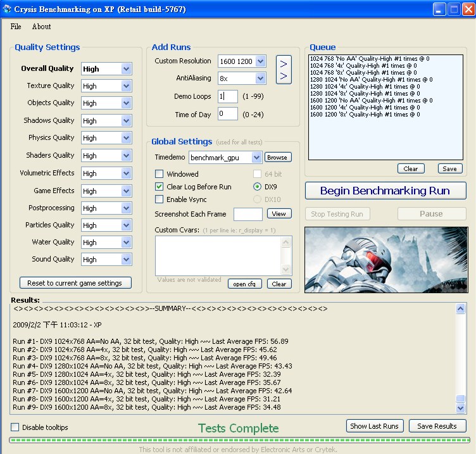The height and width of the screenshot is (454, 476).
Task: Click the Time of Day field
Action: [228, 114]
